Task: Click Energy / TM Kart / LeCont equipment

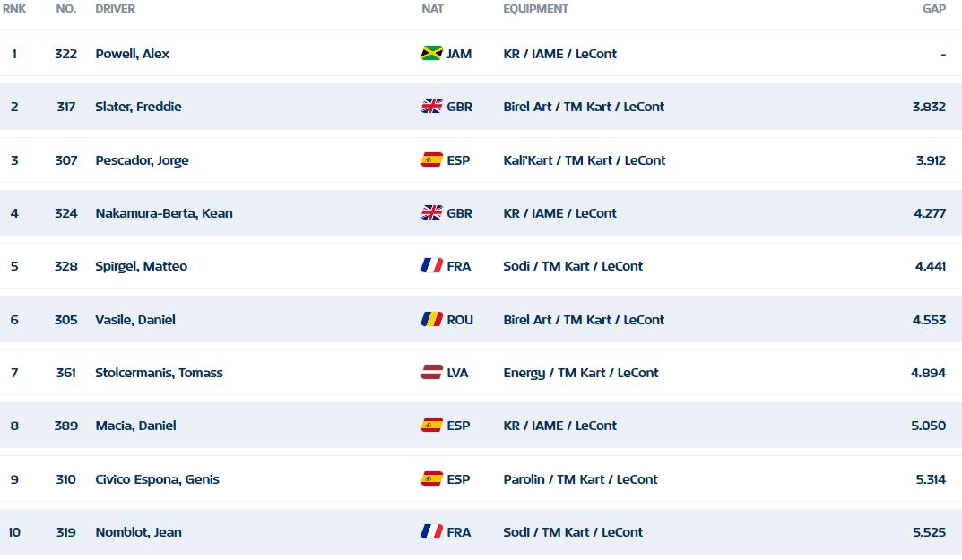Action: 581,373
